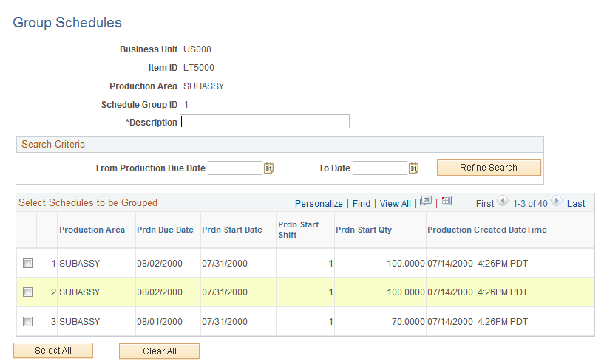Image resolution: width=604 pixels, height=364 pixels.
Task: Sort by Prdn Due Date column header
Action: coord(166,230)
